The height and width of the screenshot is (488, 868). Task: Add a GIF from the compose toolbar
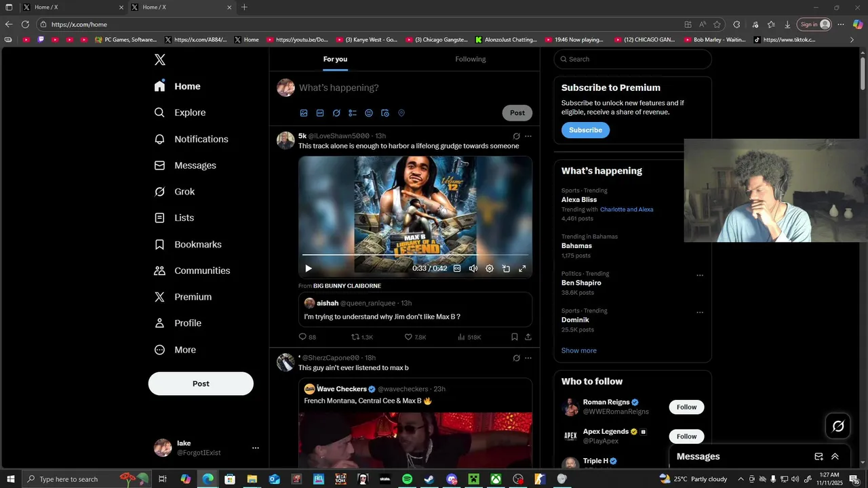coord(320,113)
